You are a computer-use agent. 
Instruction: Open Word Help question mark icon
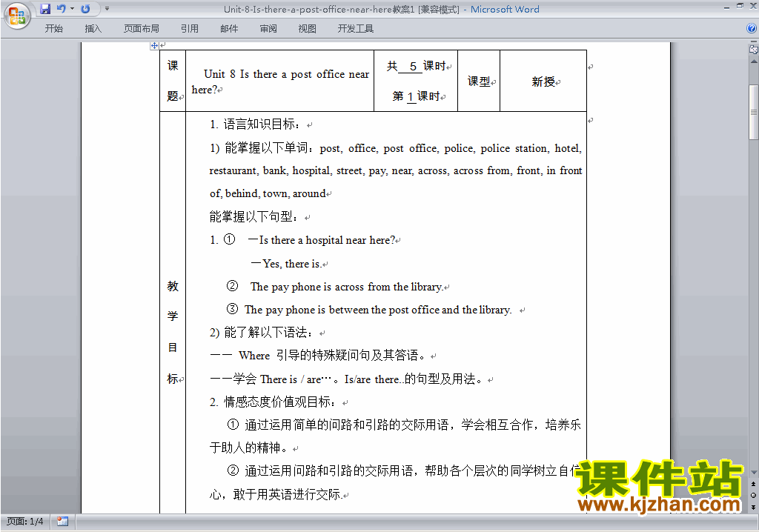(752, 29)
